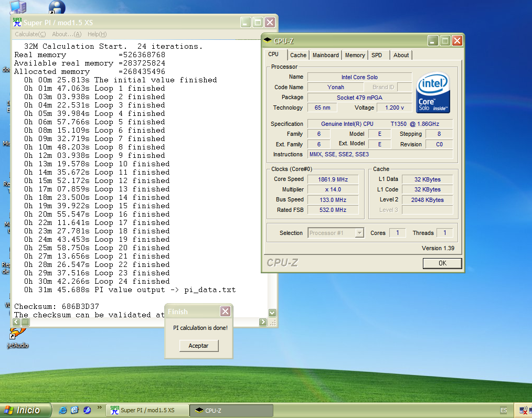
Task: Click Aceptar in the Finish dialog
Action: [x=199, y=346]
